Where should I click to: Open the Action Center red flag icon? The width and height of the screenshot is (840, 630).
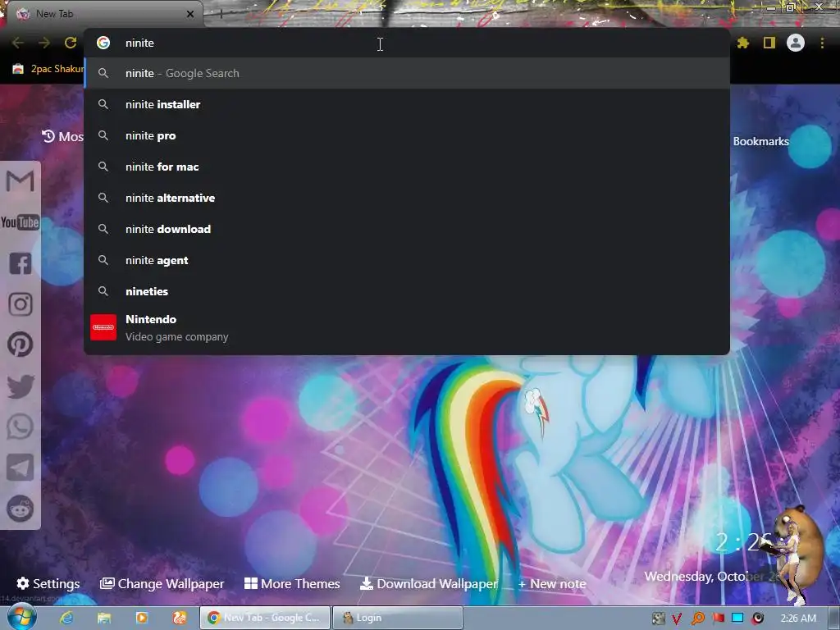click(x=718, y=619)
